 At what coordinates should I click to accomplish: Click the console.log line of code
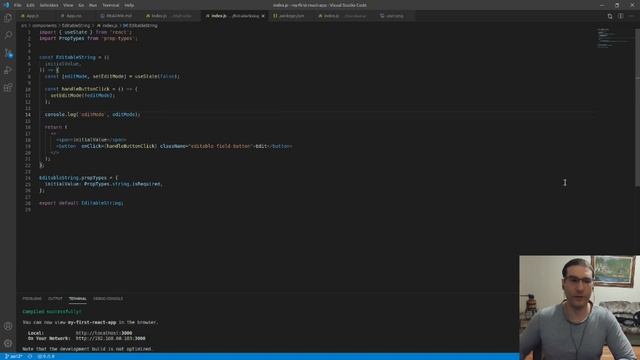[x=92, y=115]
